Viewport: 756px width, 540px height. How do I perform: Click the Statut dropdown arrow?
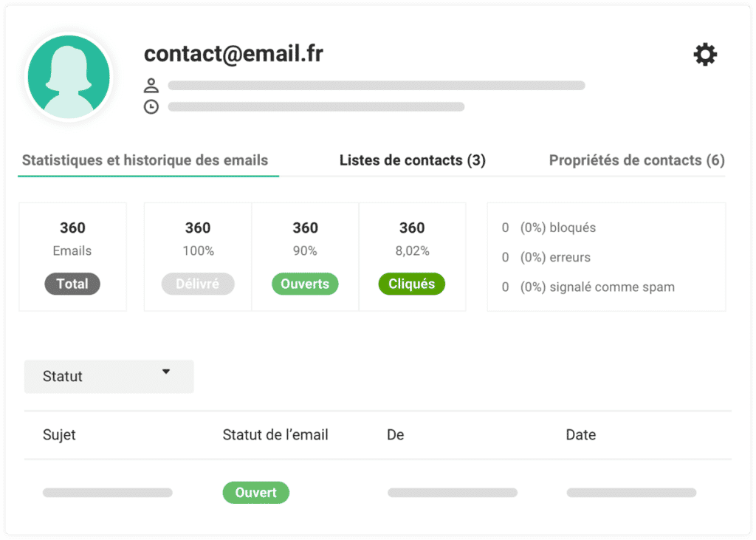tap(166, 372)
